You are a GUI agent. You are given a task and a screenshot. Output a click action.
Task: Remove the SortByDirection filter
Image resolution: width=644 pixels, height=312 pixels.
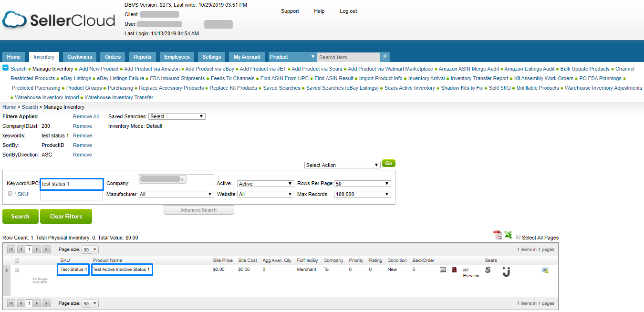(x=83, y=155)
